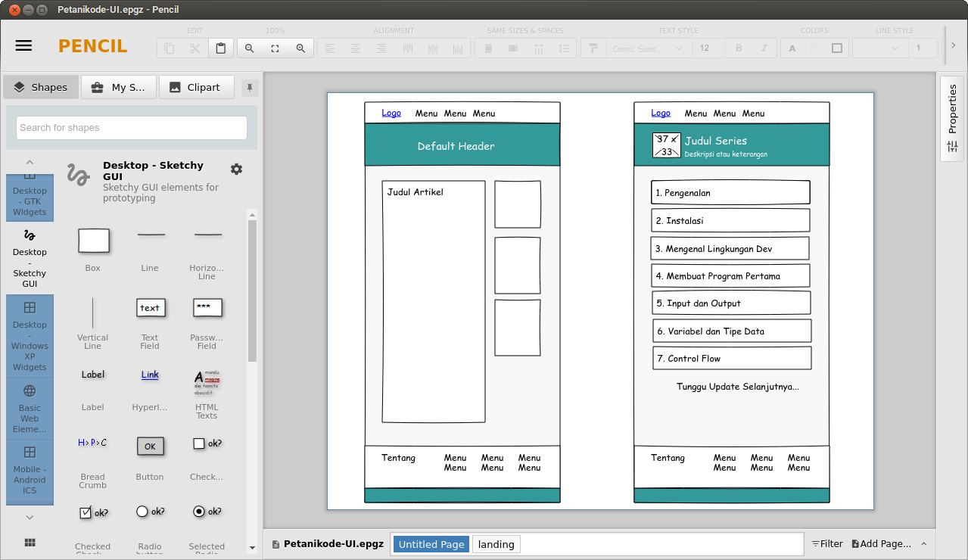
Task: Toggle the pin for shapes panel
Action: [x=249, y=88]
